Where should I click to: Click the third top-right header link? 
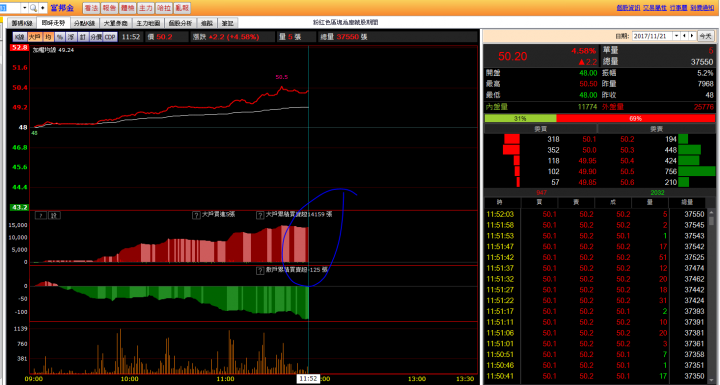coord(678,8)
